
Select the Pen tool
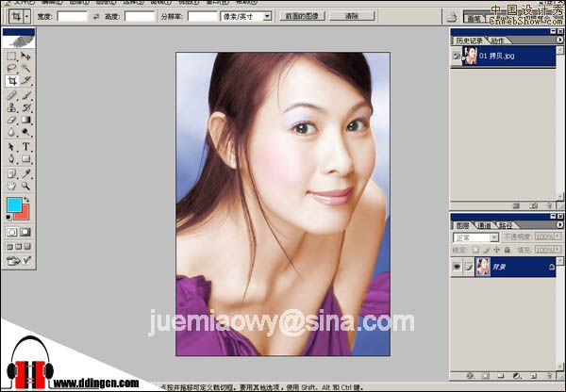tap(11, 158)
